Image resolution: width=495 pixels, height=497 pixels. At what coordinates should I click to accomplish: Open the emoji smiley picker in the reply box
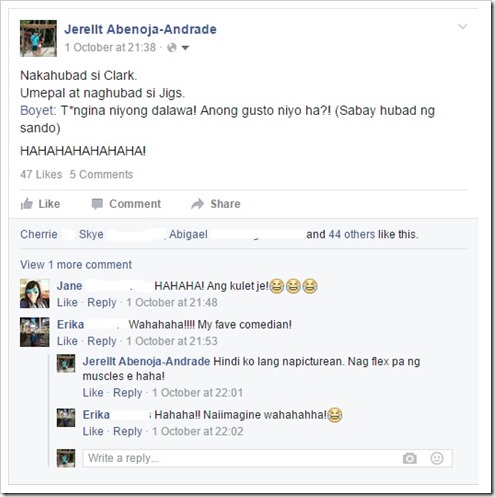[437, 458]
